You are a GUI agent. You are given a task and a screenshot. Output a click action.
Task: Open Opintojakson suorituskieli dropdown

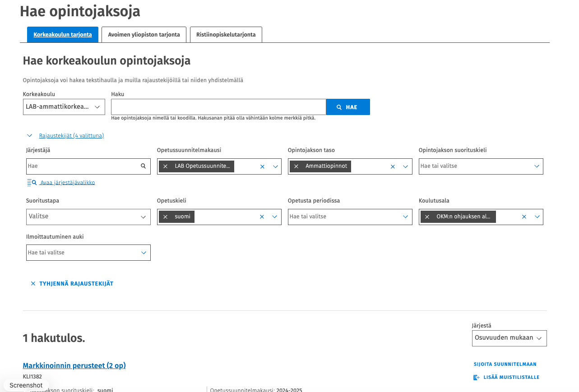click(x=481, y=166)
